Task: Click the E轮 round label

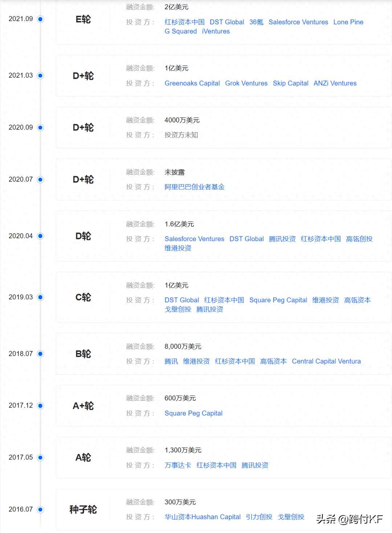Action: point(83,19)
